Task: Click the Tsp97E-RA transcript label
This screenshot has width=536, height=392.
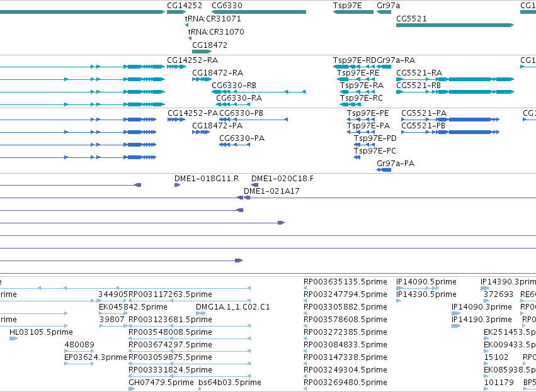Action: pyautogui.click(x=362, y=86)
